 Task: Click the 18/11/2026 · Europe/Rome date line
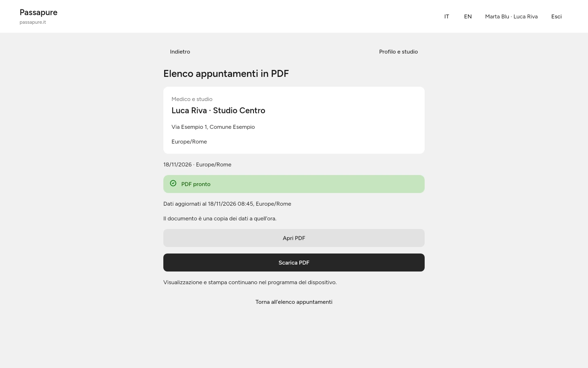tap(197, 164)
